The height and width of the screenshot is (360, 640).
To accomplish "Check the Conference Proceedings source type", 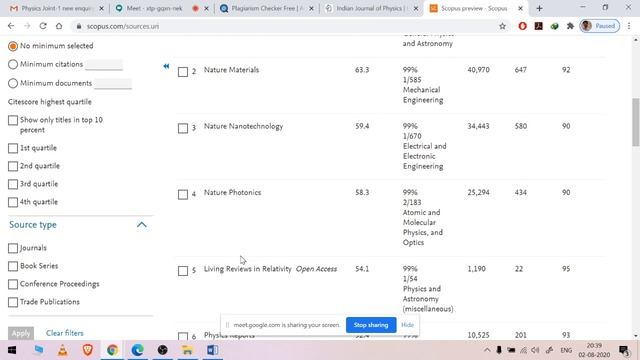I will pyautogui.click(x=13, y=284).
